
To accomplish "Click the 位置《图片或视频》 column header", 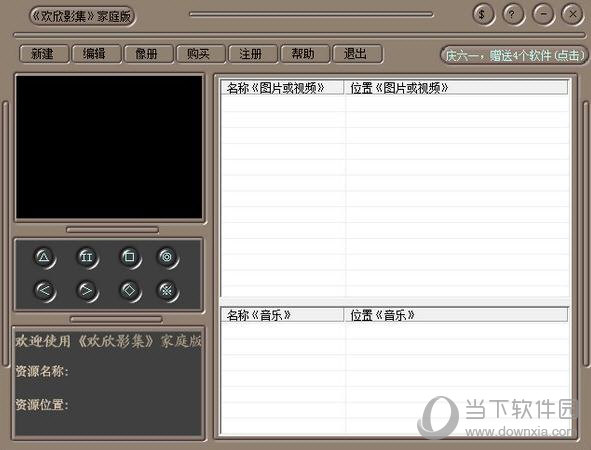I will tap(456, 88).
